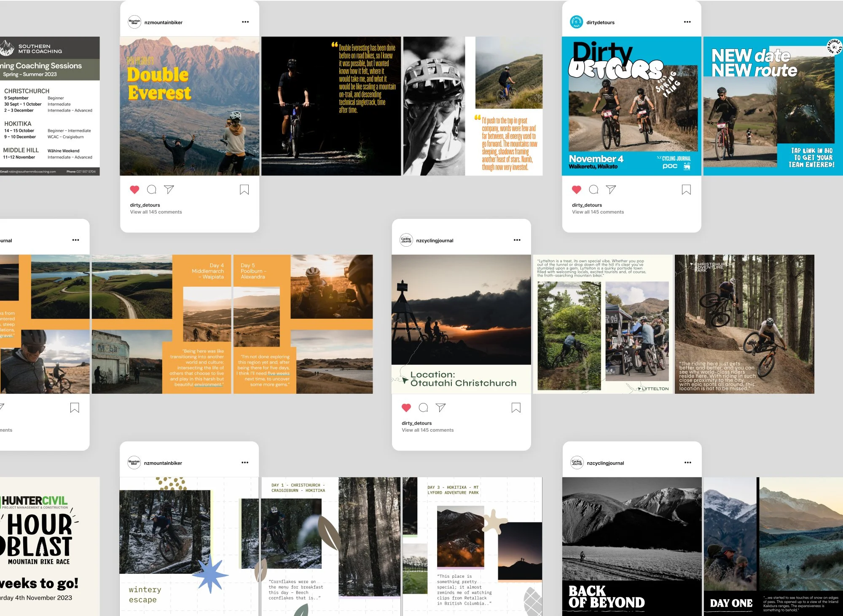
Task: Click dirty_detours caption name under Christchurch post
Action: [x=416, y=423]
